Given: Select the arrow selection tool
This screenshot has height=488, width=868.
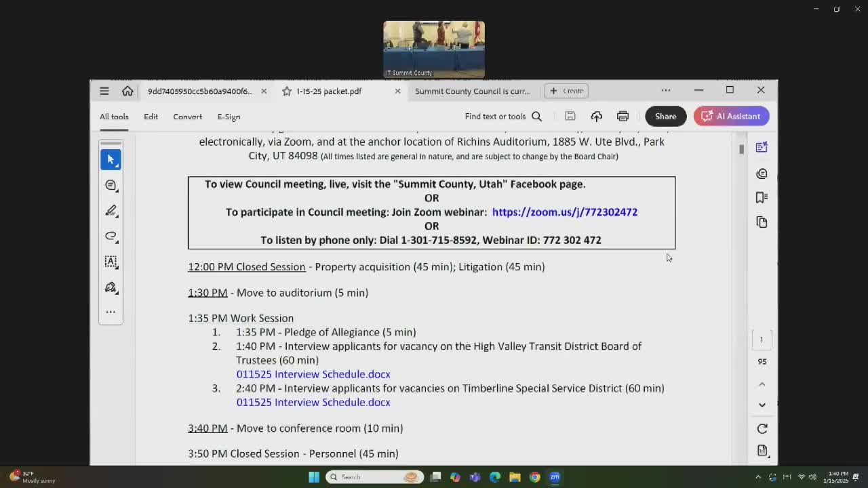Looking at the screenshot, I should click(111, 159).
